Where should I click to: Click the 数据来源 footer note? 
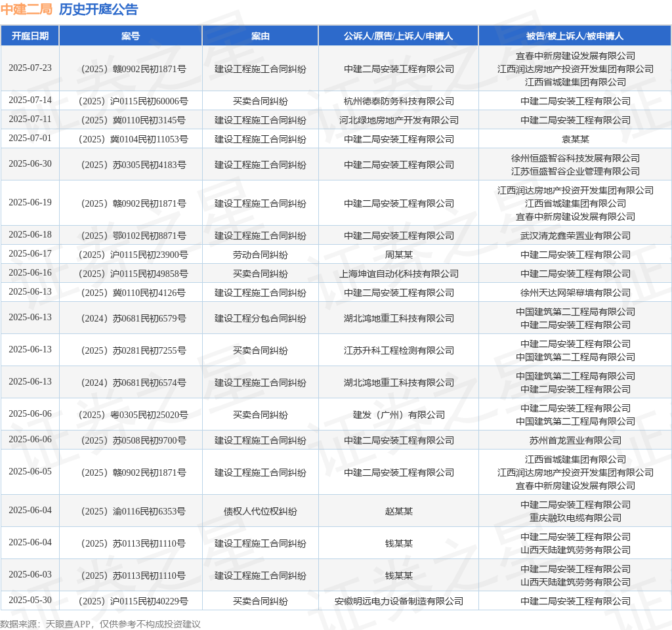click(100, 624)
